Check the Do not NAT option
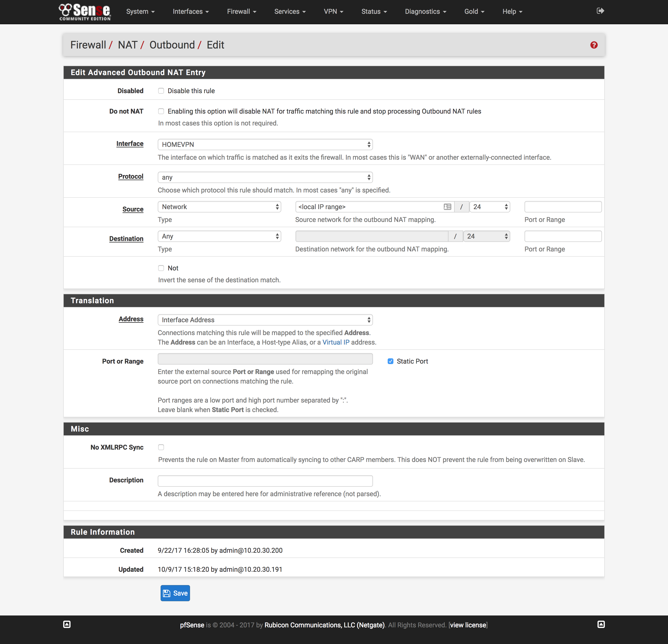 click(x=161, y=111)
